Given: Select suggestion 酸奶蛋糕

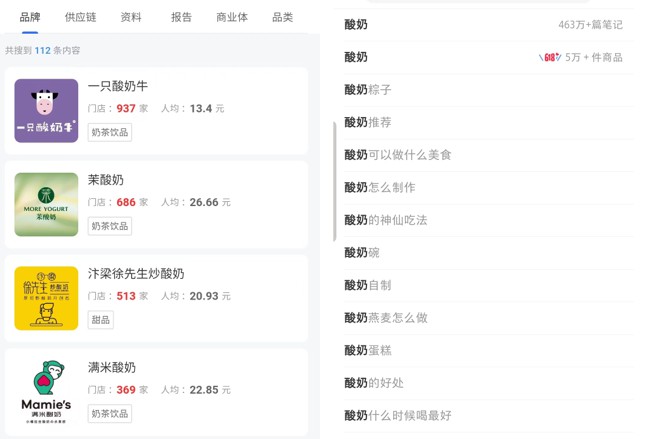Looking at the screenshot, I should click(x=488, y=350).
